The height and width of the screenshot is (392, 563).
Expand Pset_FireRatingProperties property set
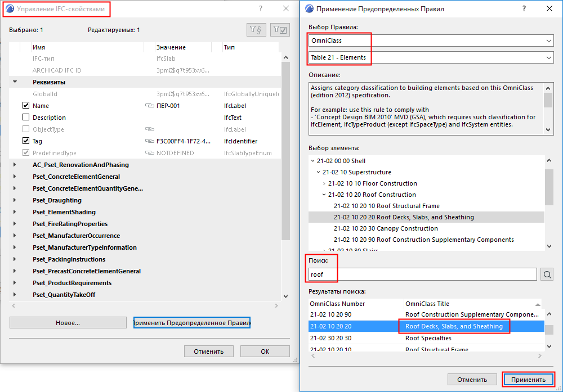coord(15,224)
